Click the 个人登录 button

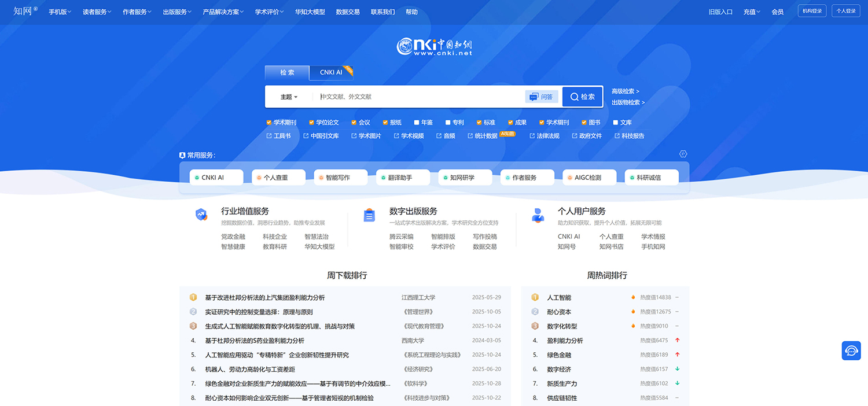[x=845, y=11]
